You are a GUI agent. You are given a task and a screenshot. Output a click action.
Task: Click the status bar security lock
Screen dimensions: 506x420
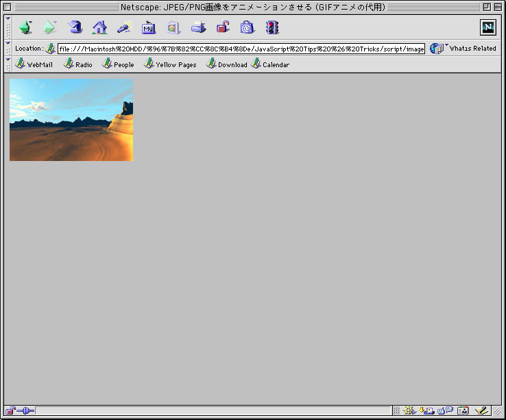coord(10,410)
